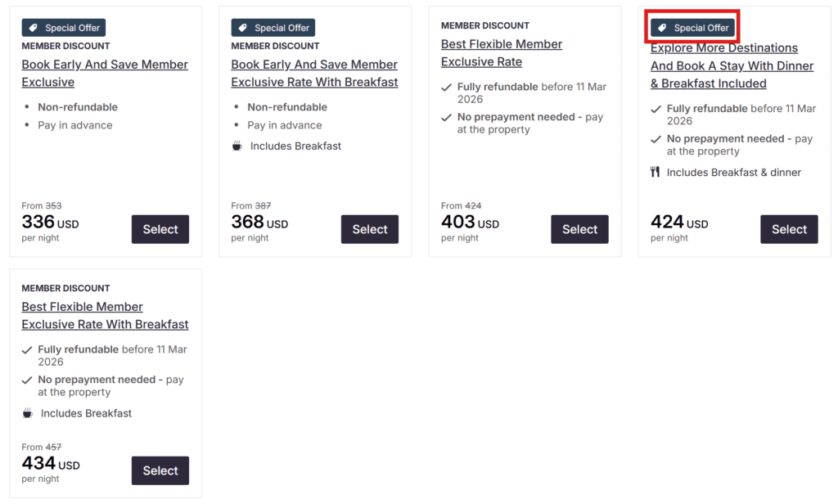This screenshot has height=504, width=838.
Task: Click the coffee cup Includes Breakfast icon on second card
Action: (x=237, y=146)
